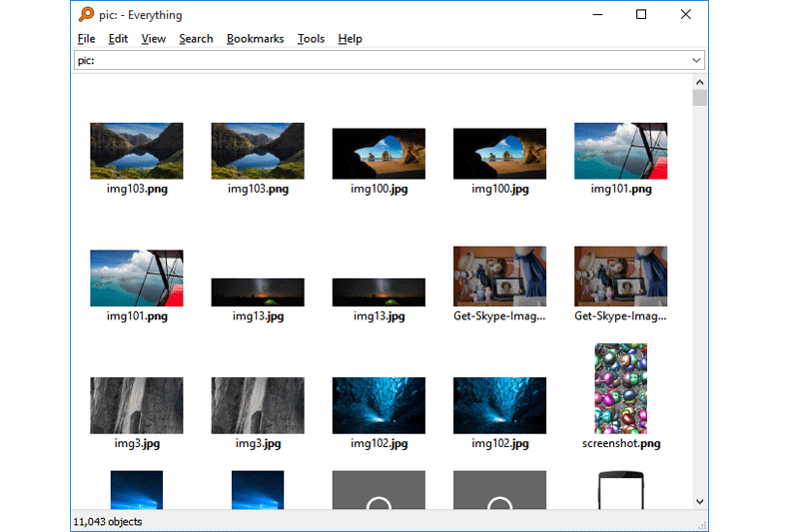Select the phone outline thumbnail
This screenshot has height=532, width=799.
(620, 489)
